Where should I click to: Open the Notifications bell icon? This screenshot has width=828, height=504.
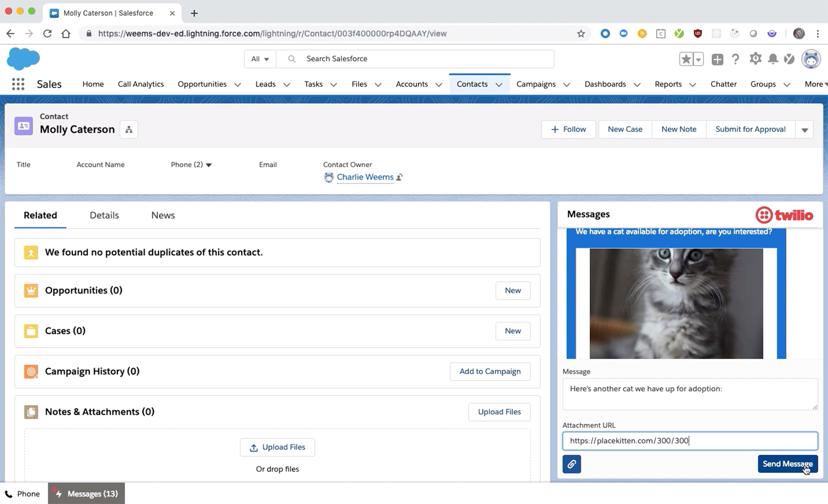pos(773,59)
